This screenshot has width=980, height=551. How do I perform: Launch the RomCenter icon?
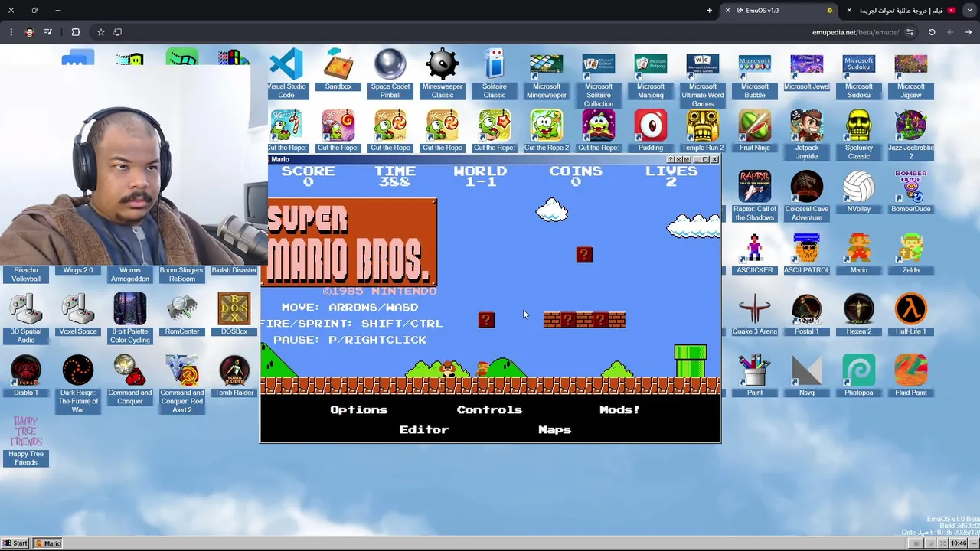point(182,315)
